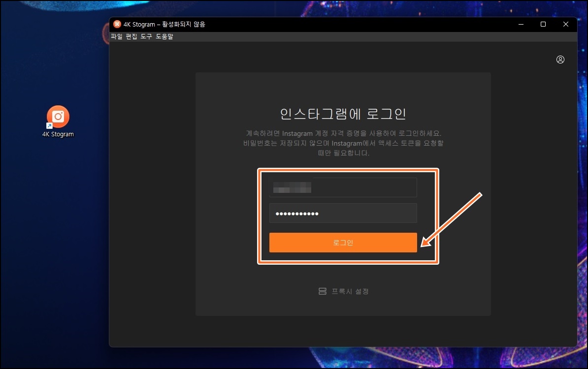This screenshot has width=588, height=369.
Task: Click the orange 로그인 button
Action: pos(343,243)
